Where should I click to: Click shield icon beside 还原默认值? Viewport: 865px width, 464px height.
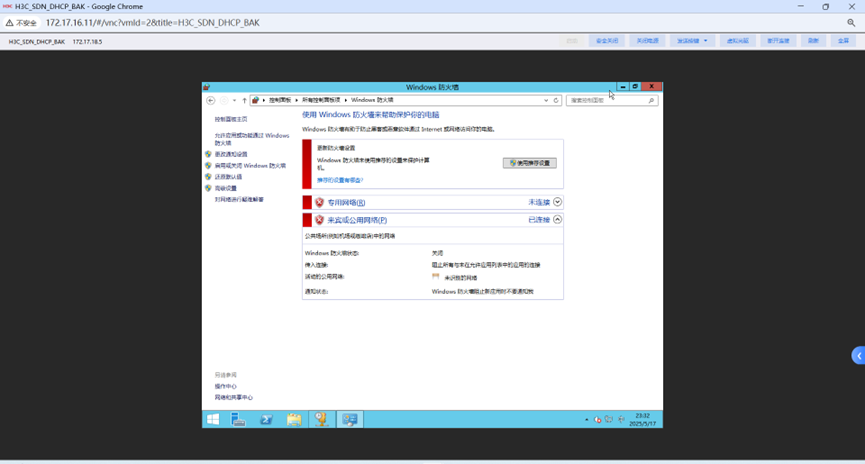pos(208,177)
